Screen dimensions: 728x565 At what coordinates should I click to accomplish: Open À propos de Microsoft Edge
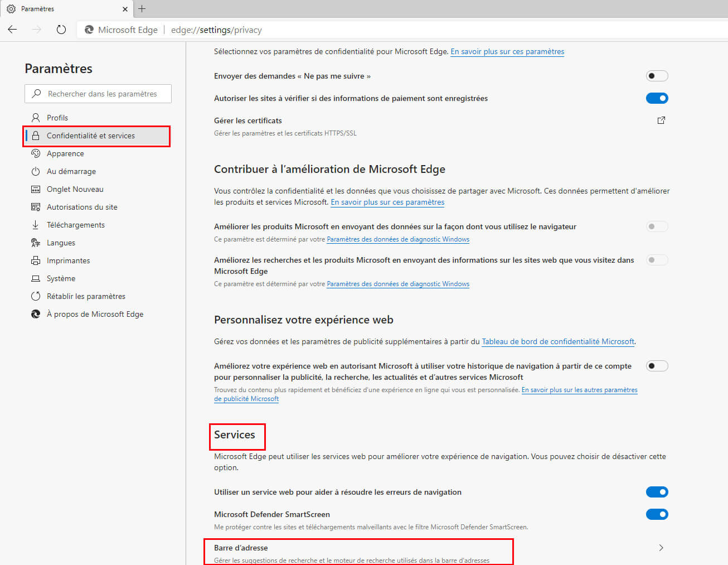point(98,314)
